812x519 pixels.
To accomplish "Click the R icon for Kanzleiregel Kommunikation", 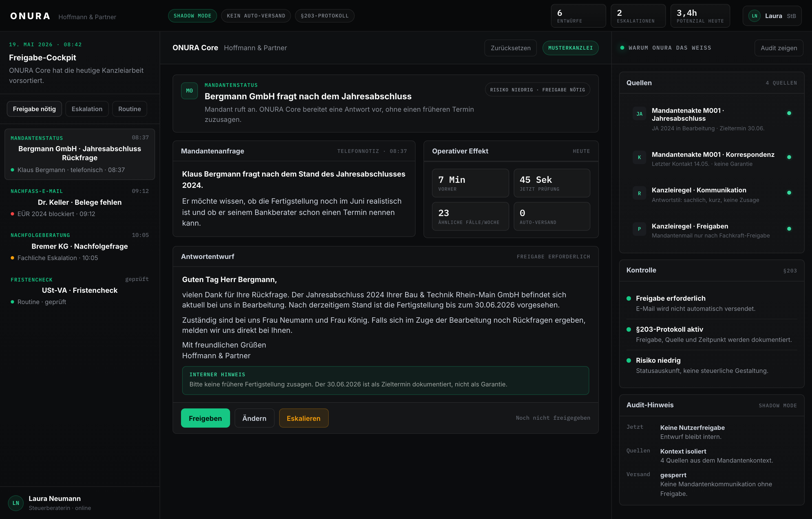I will [639, 193].
